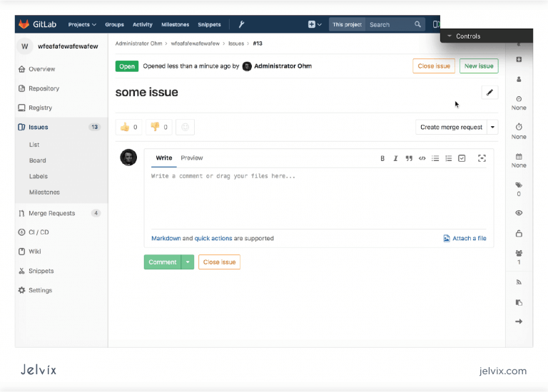Click the labels tag icon in sidebar
Screen dimensions: 548x392
(519, 185)
